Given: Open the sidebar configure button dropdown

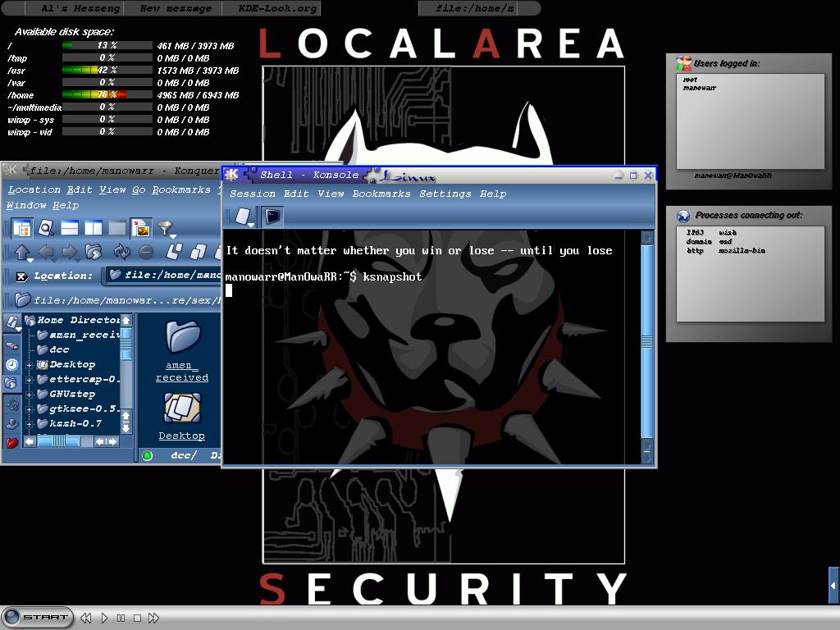Looking at the screenshot, I should (x=13, y=322).
